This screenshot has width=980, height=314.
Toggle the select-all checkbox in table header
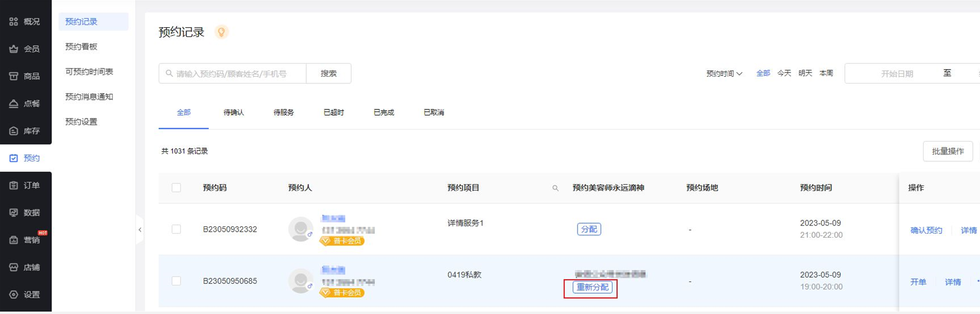[x=176, y=188]
